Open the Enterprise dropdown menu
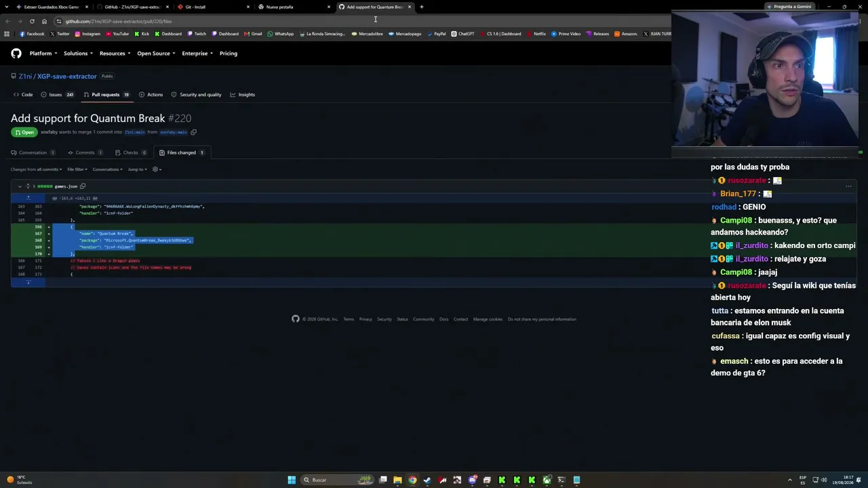868x488 pixels. (x=197, y=54)
